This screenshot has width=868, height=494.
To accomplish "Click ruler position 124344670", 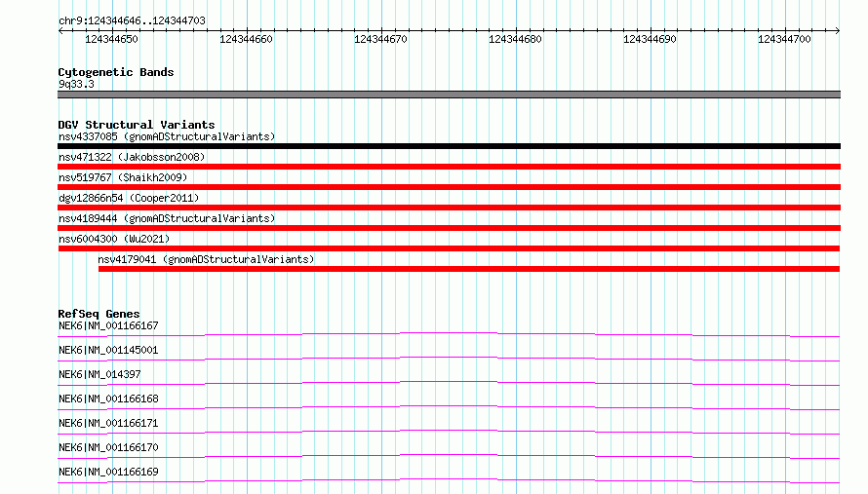I will (x=380, y=39).
